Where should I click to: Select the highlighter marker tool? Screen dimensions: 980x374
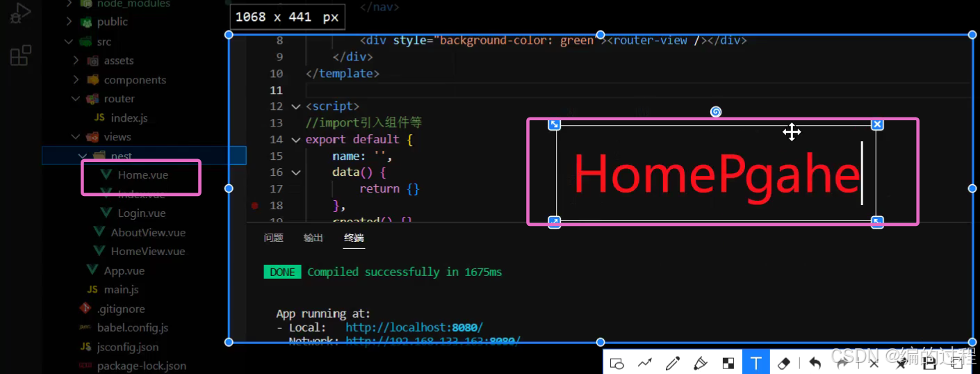700,363
